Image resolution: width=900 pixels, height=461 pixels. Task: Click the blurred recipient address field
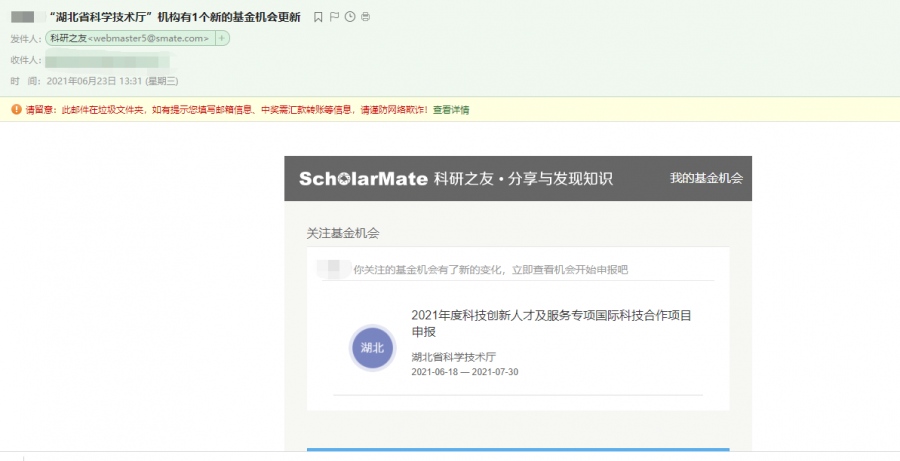107,60
